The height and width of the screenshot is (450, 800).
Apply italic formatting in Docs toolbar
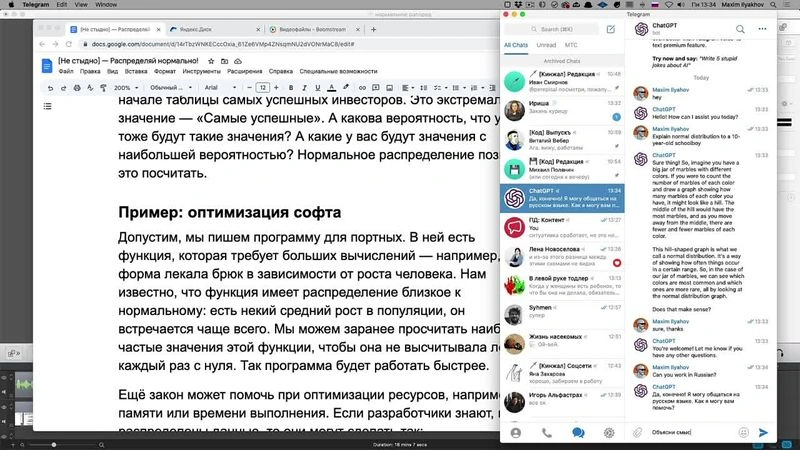coord(304,88)
